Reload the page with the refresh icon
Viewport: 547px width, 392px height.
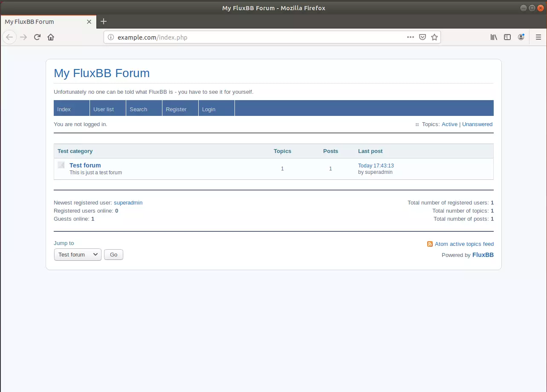(x=37, y=37)
